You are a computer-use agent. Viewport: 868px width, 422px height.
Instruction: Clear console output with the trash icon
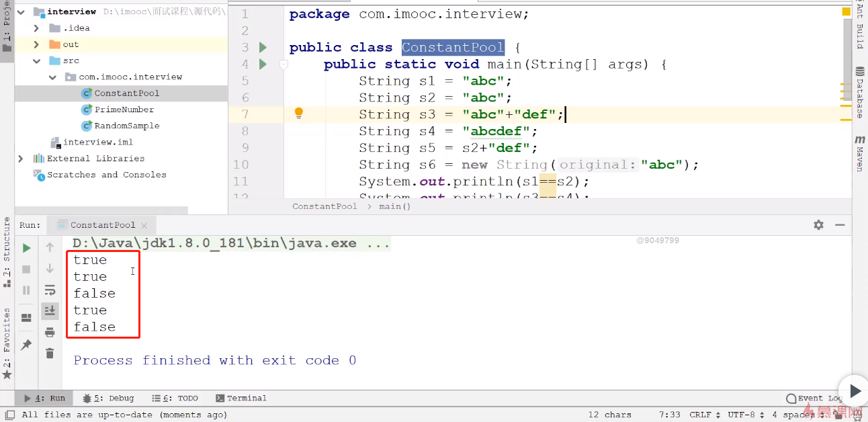pos(50,353)
